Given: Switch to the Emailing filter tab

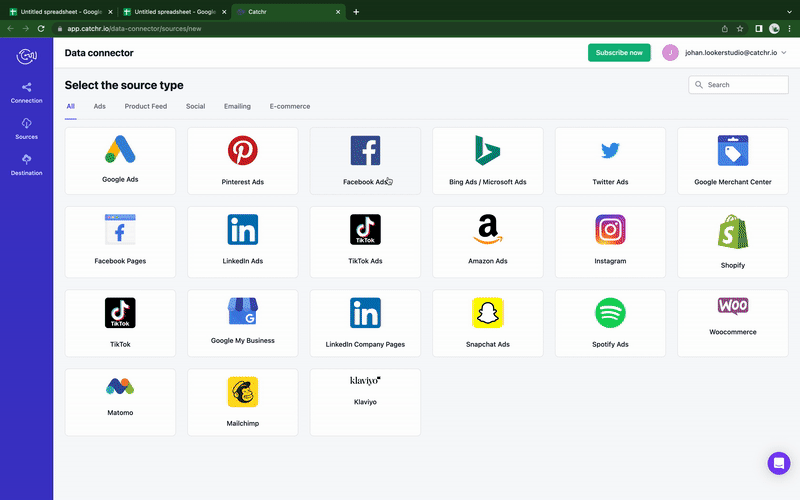Looking at the screenshot, I should (x=237, y=106).
